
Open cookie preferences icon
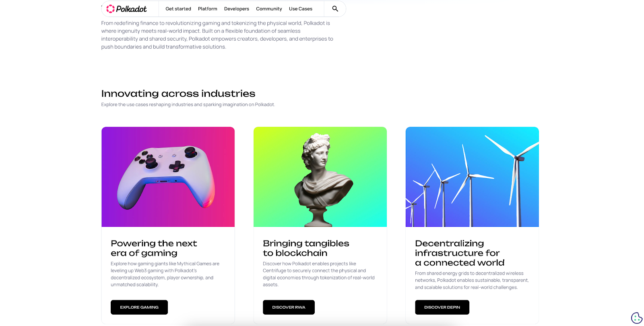[636, 318]
